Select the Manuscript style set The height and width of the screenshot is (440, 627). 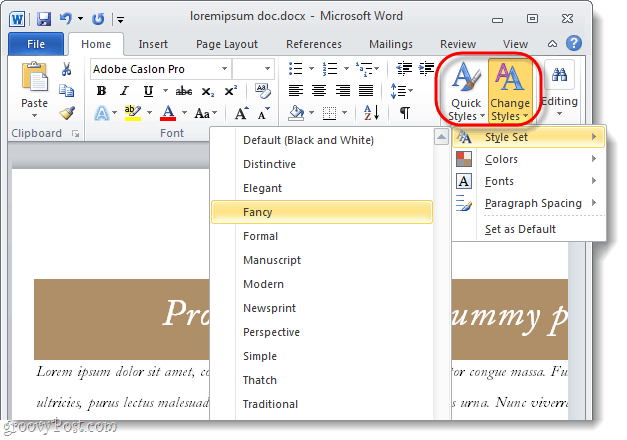(x=322, y=260)
